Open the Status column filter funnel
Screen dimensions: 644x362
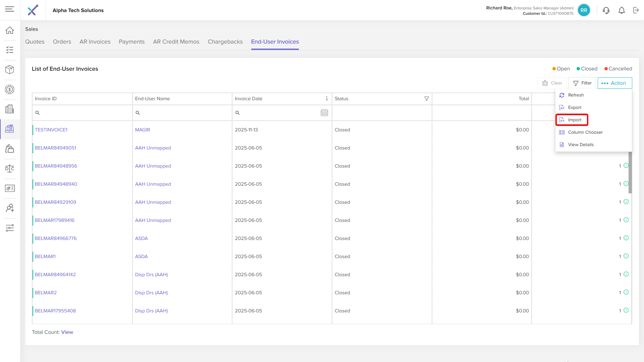[426, 99]
